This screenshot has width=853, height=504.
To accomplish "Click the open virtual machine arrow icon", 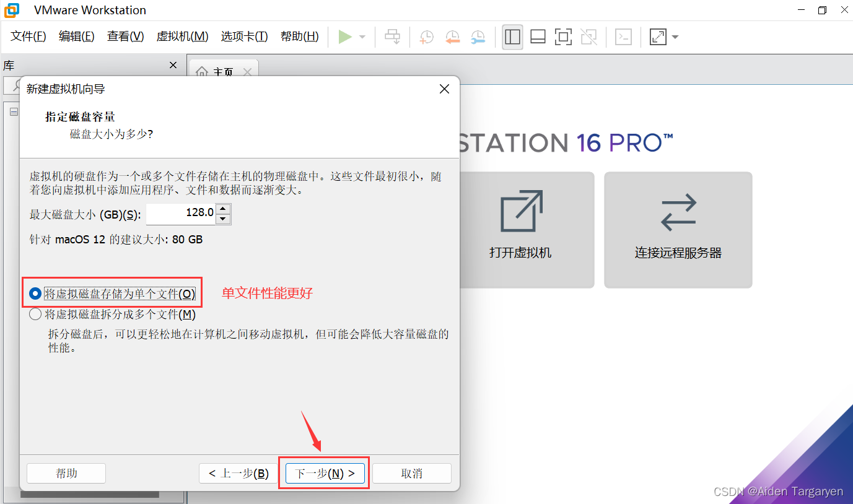I will pyautogui.click(x=520, y=211).
